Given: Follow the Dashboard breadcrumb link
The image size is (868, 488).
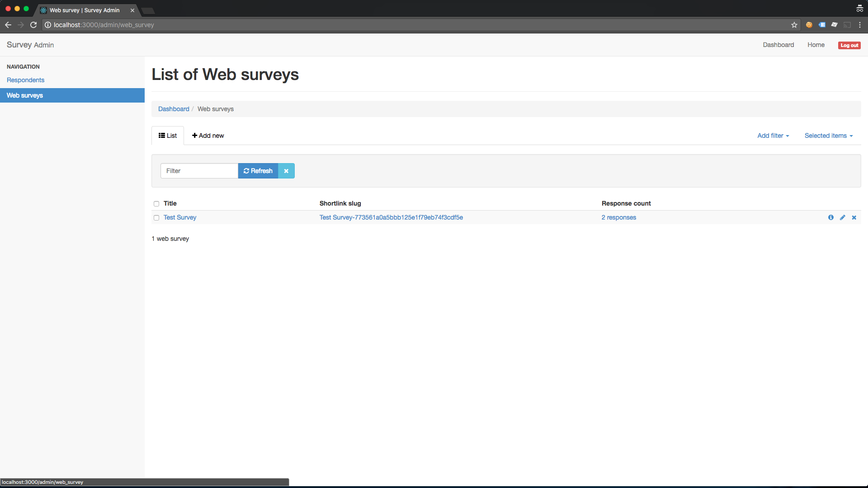Looking at the screenshot, I should 174,109.
